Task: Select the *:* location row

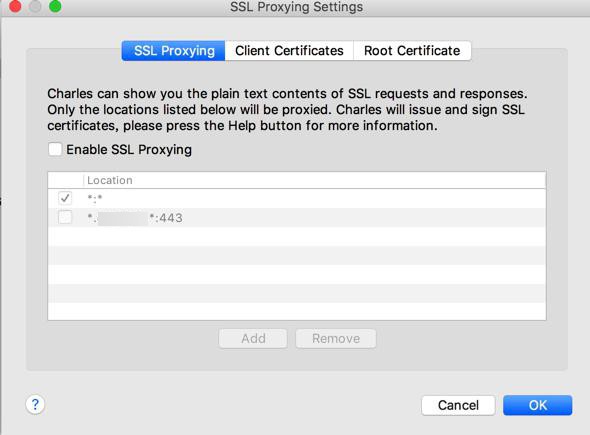Action: point(297,198)
